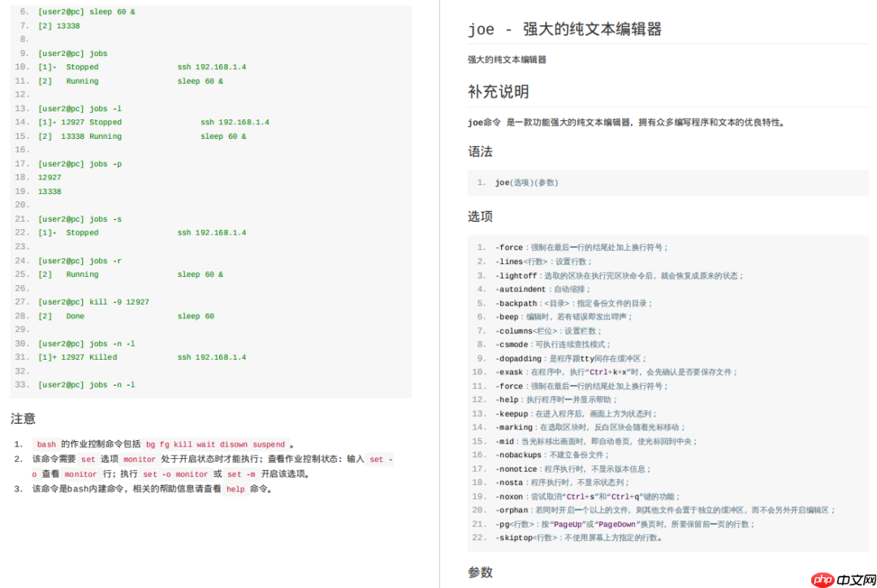Click the '注意' heading on the left page
Viewport: 877px width, 588px height.
23,418
